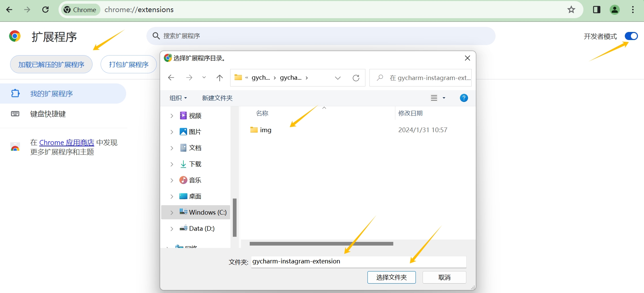Expand Data (D:) drive node

[x=172, y=229]
